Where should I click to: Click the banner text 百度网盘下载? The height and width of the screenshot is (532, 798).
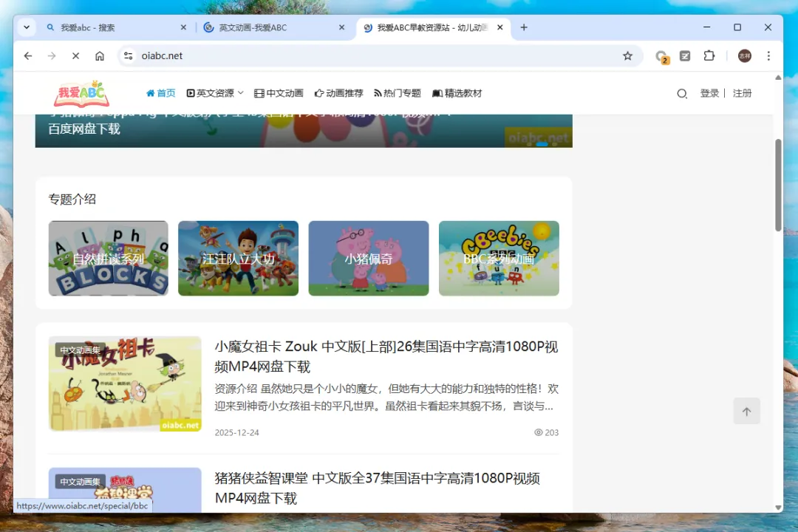84,129
